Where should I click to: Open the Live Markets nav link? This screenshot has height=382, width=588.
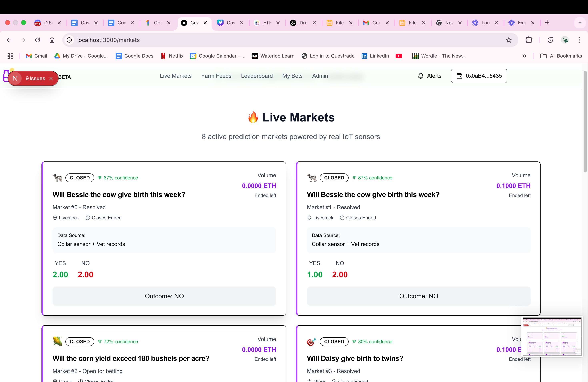[x=176, y=76]
